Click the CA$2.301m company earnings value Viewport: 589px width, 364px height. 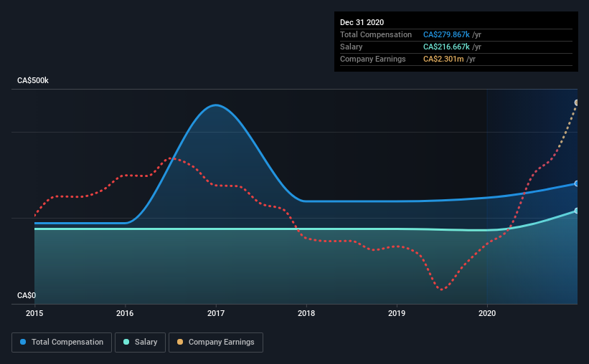point(443,59)
